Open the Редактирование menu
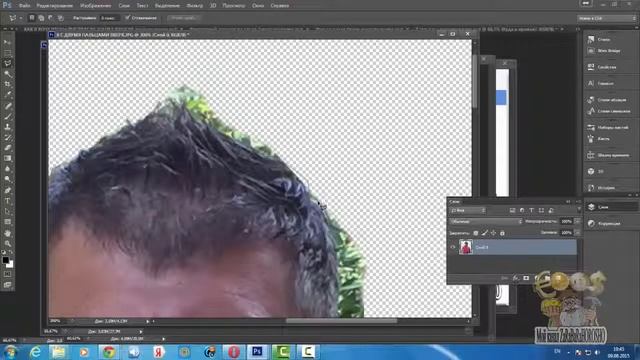Screen dimensions: 640x360 click(55, 6)
